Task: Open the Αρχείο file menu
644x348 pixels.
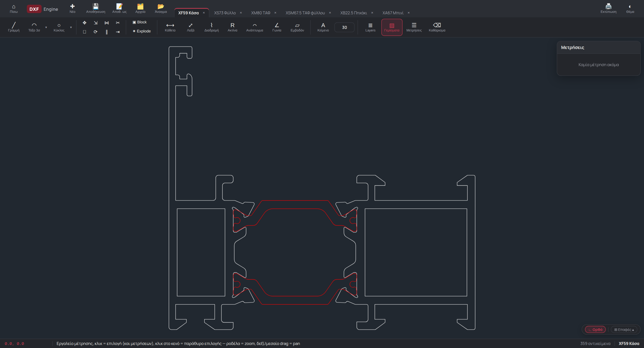Action: pos(140,9)
